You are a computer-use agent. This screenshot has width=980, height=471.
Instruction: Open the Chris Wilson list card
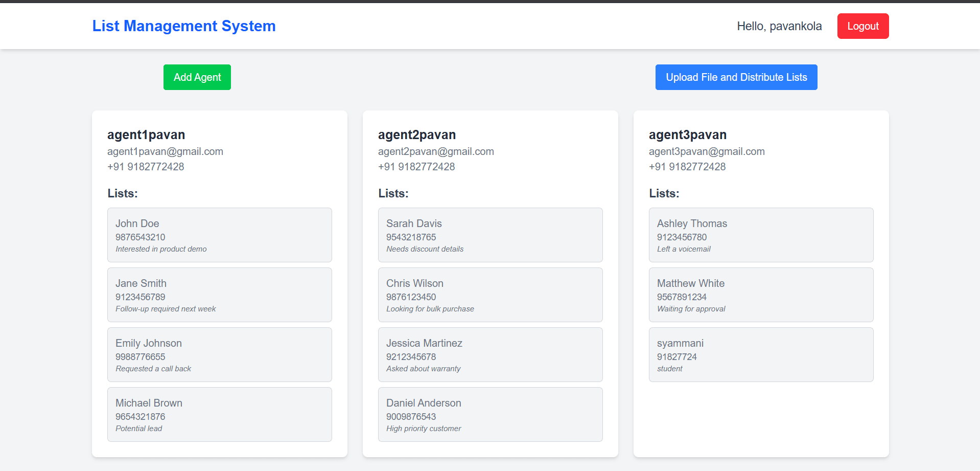tap(490, 295)
